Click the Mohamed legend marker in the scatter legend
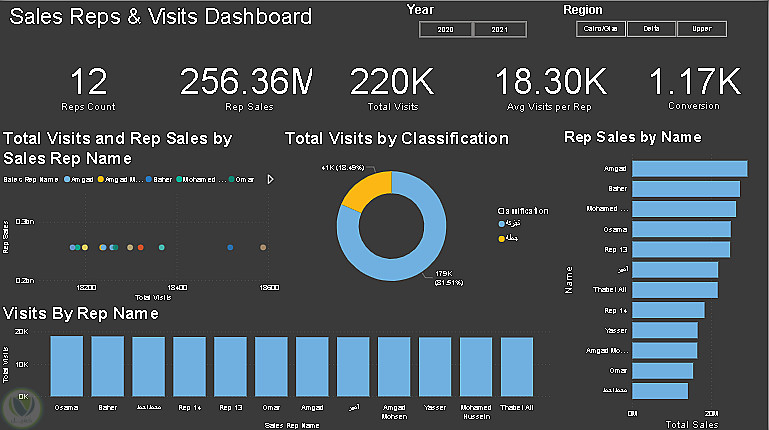This screenshot has height=430, width=769. click(x=180, y=180)
